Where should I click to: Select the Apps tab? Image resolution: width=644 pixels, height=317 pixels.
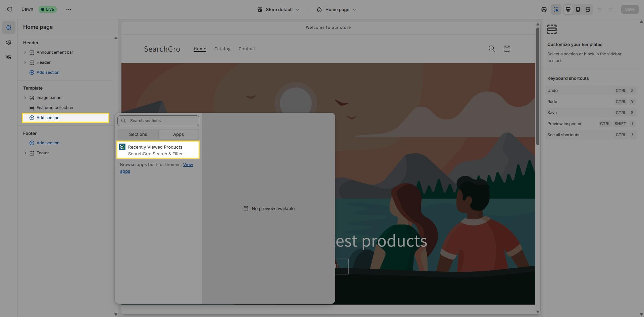(x=178, y=134)
